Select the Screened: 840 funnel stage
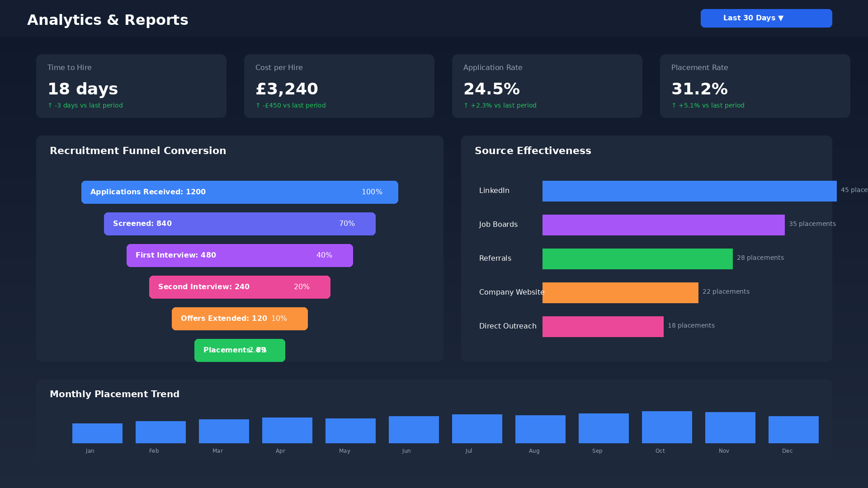Image resolution: width=868 pixels, height=488 pixels. [x=240, y=224]
